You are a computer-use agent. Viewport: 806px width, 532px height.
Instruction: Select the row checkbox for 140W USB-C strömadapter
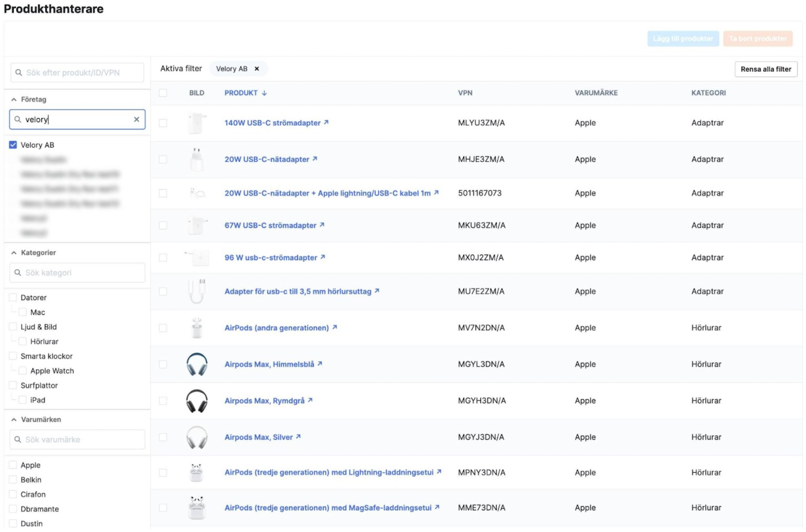click(x=163, y=123)
